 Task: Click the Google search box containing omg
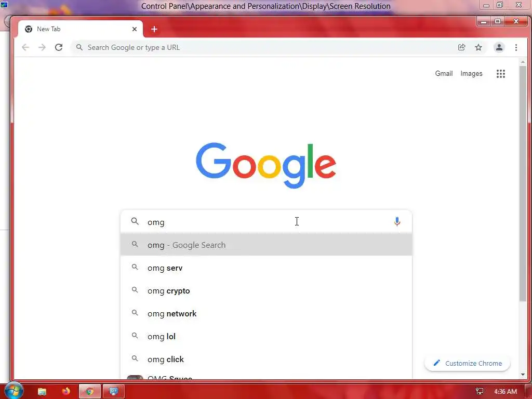(x=267, y=222)
